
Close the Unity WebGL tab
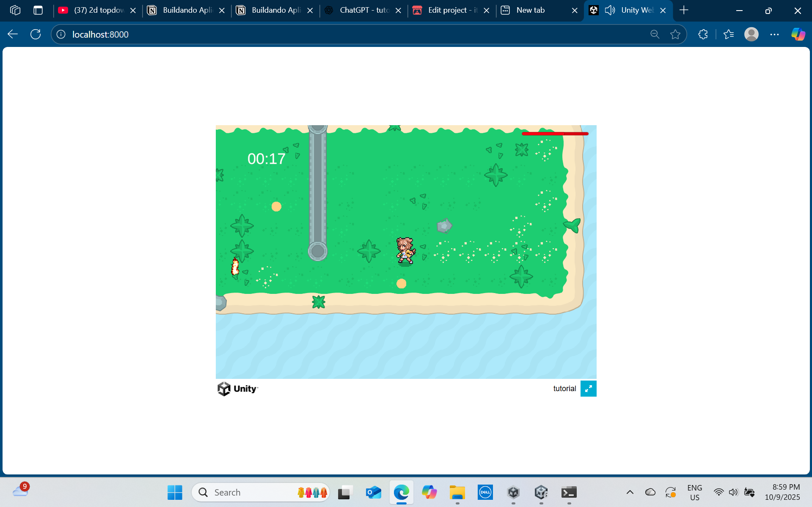coord(663,11)
